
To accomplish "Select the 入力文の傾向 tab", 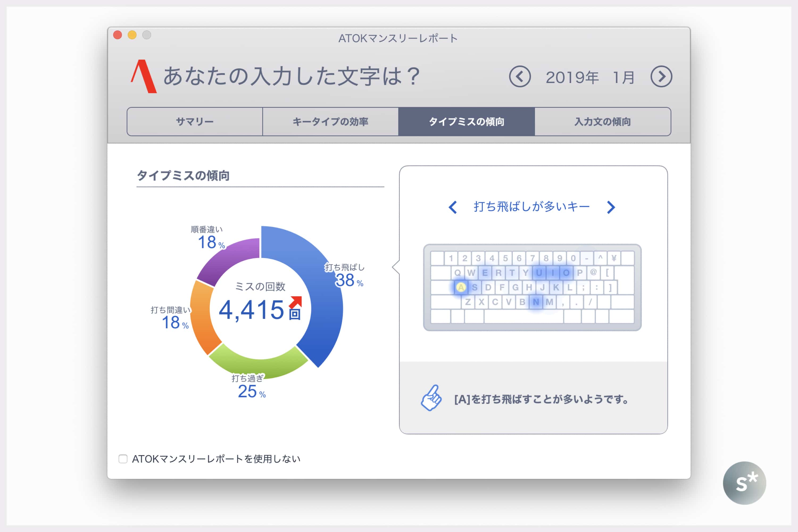I will coord(602,122).
